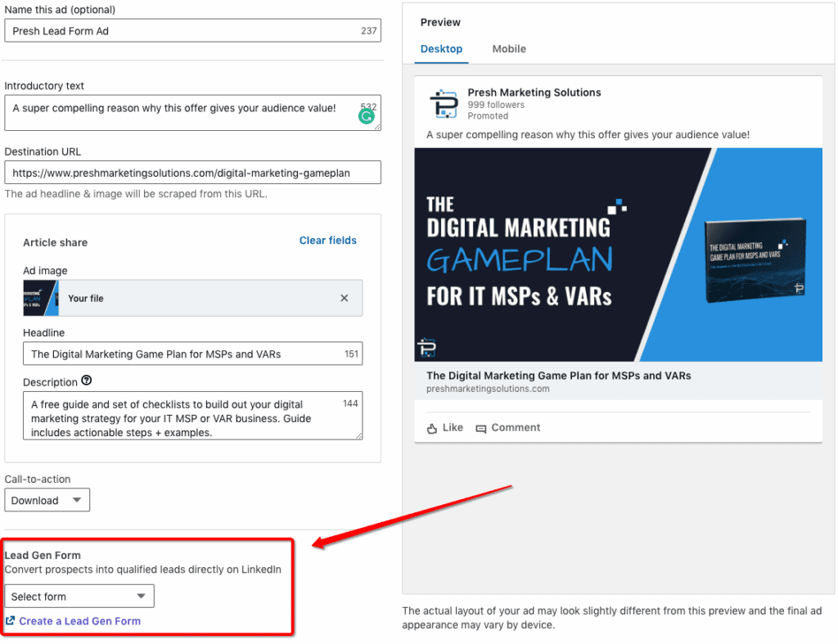Click the 'Promoted' label in preview
The width and height of the screenshot is (838, 644).
488,116
